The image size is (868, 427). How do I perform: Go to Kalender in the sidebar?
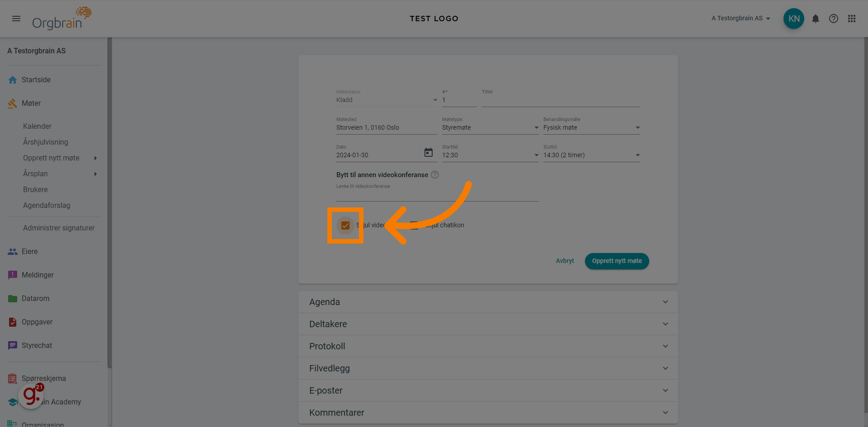pyautogui.click(x=37, y=127)
